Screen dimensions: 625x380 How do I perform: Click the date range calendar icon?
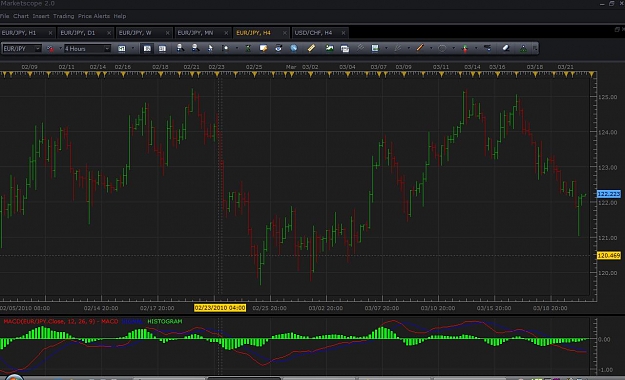pyautogui.click(x=122, y=49)
